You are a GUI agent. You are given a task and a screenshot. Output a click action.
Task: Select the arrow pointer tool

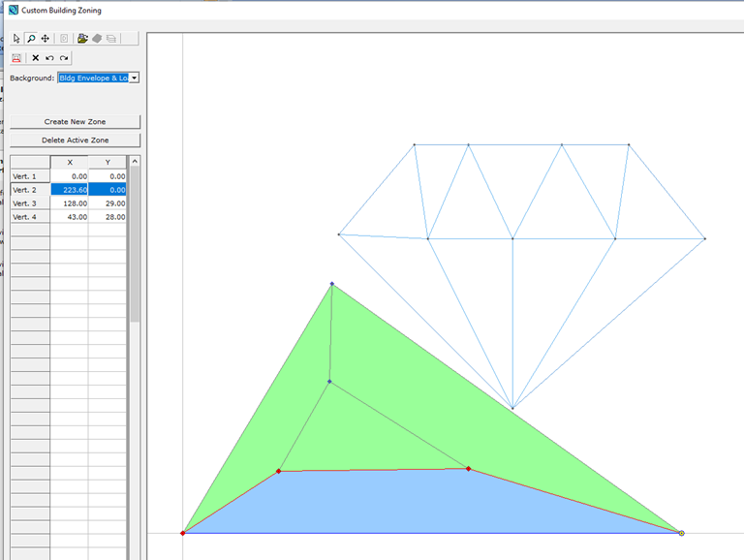16,39
